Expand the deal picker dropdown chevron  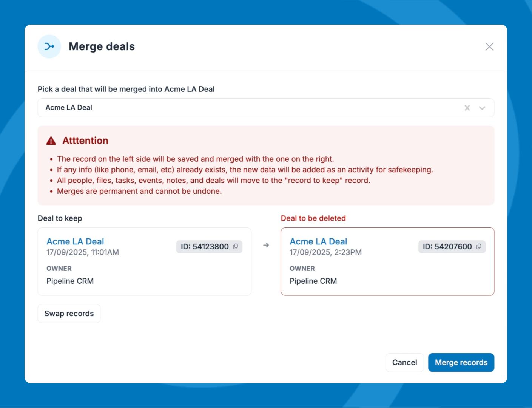pos(482,108)
